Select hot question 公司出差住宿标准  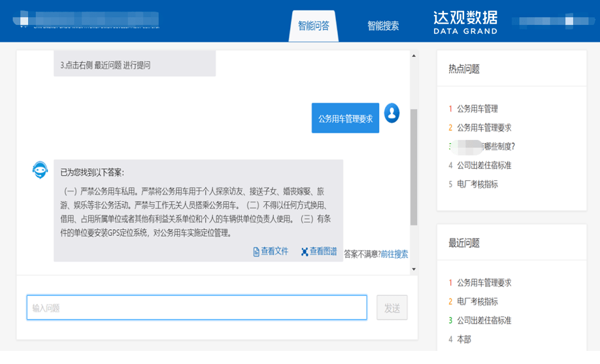pos(484,165)
